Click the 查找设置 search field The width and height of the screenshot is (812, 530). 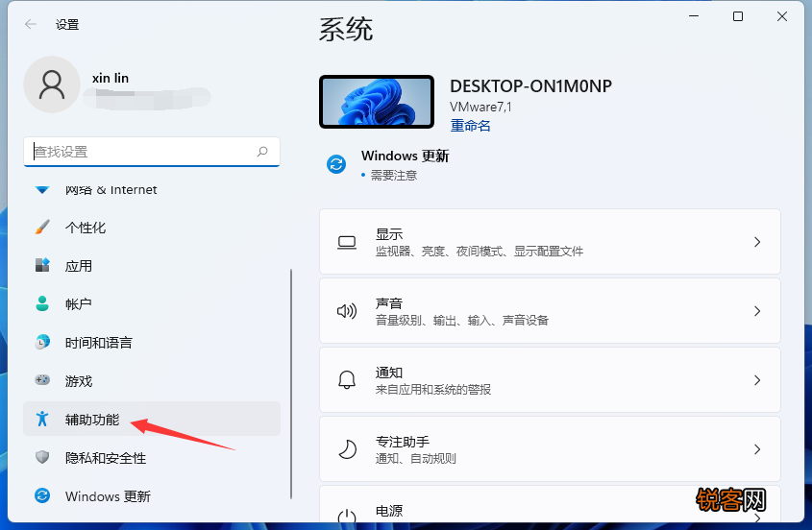(x=152, y=152)
